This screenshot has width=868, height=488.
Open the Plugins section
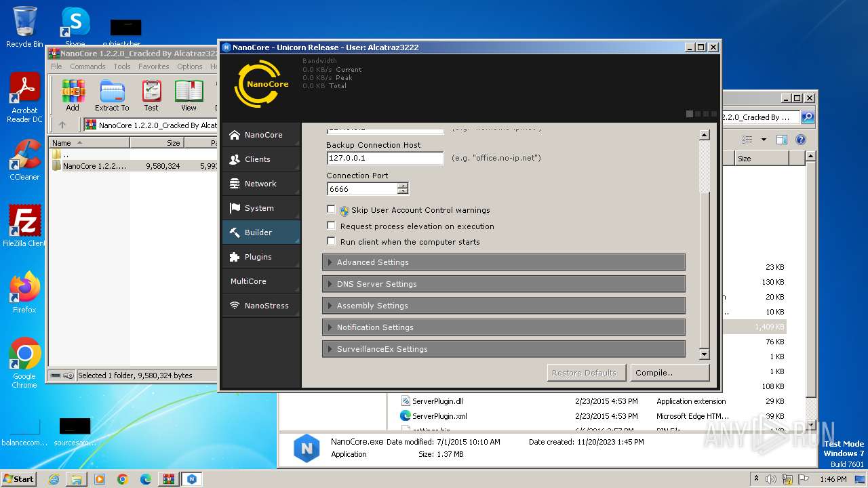pyautogui.click(x=261, y=257)
